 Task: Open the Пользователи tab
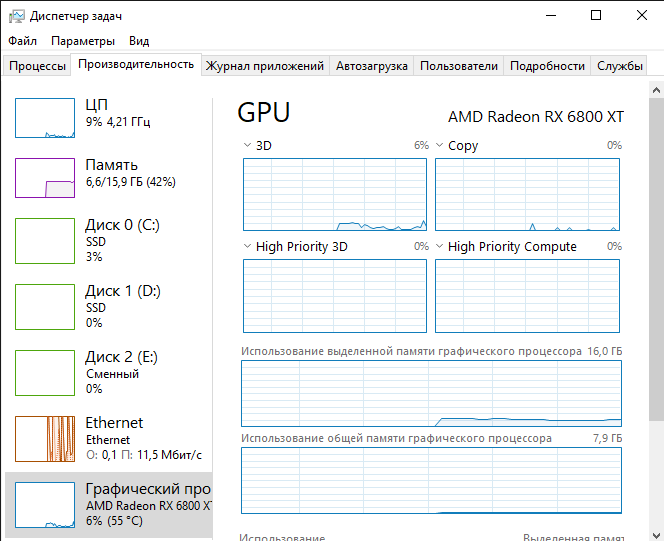[459, 66]
